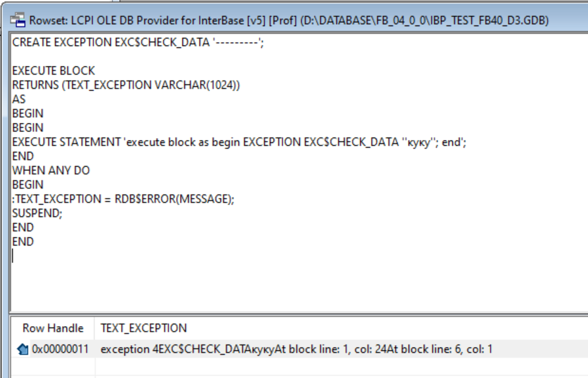The image size is (588, 378).
Task: Click the empty grid row below the result
Action: 296,367
